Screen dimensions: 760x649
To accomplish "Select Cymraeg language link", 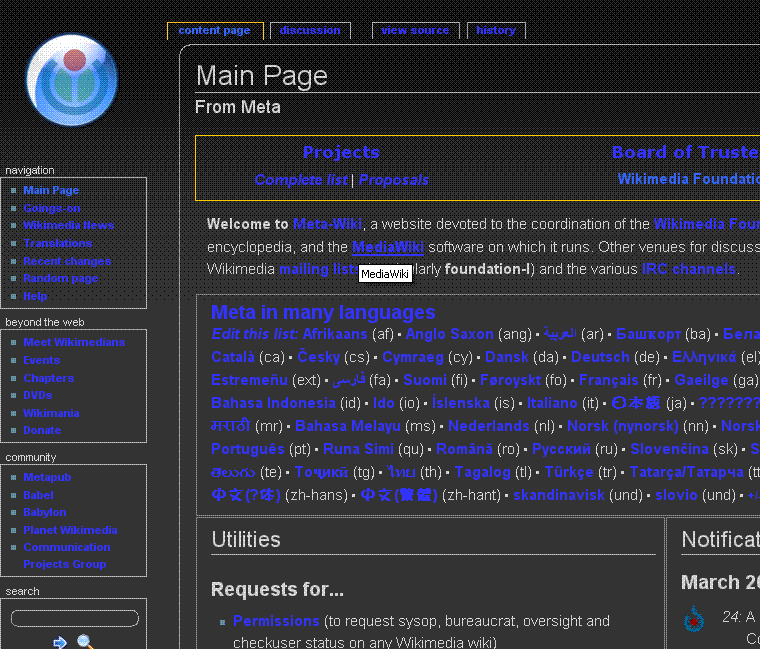I will (412, 357).
